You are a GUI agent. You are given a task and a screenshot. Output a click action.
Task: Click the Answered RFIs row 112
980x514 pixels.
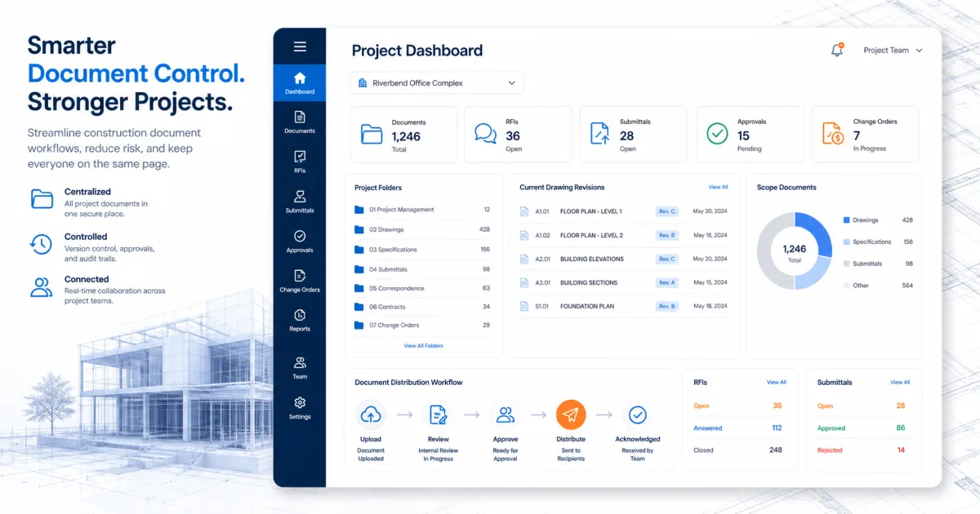click(x=737, y=428)
